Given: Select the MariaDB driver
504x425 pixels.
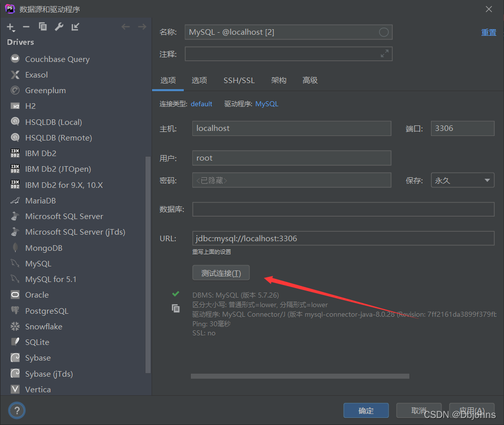Looking at the screenshot, I should pyautogui.click(x=40, y=200).
